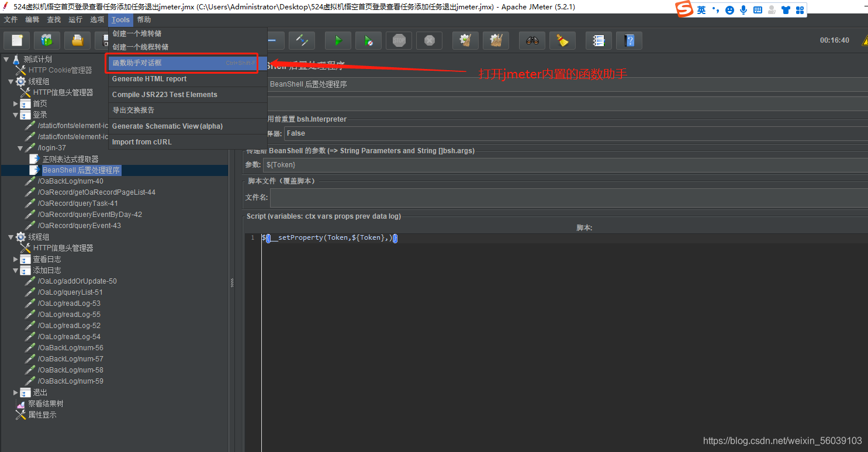The width and height of the screenshot is (868, 452).
Task: Collapse the second 线程组 node arrow
Action: (11, 237)
